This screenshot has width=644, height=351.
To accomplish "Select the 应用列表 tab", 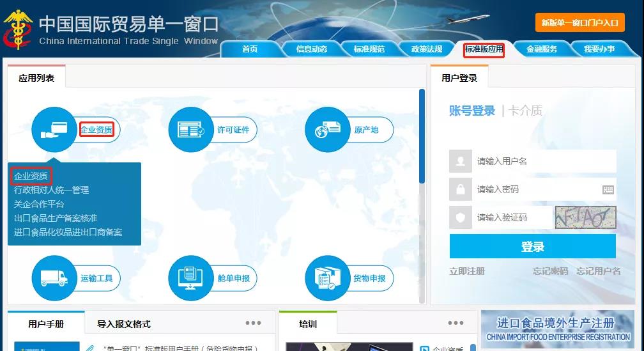I will pos(36,78).
